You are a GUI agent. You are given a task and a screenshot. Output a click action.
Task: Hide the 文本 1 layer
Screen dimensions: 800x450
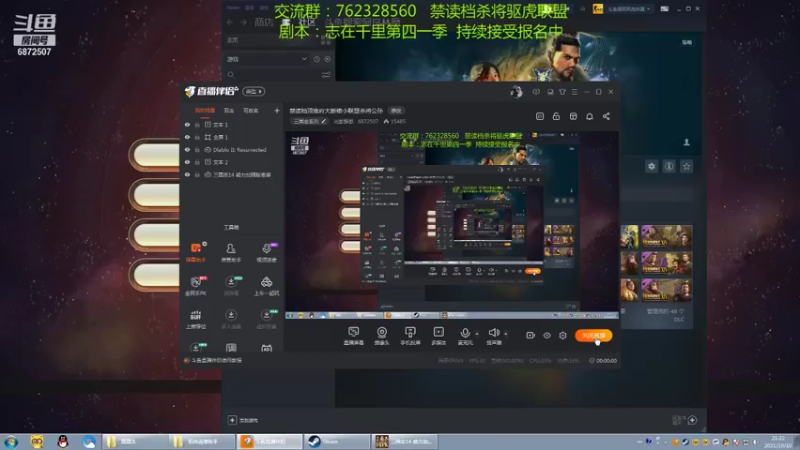[x=187, y=124]
